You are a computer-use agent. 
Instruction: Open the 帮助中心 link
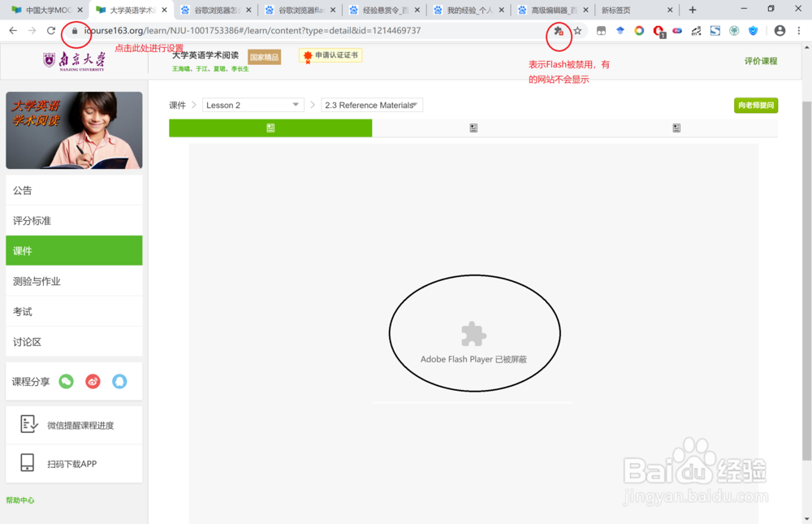(20, 500)
